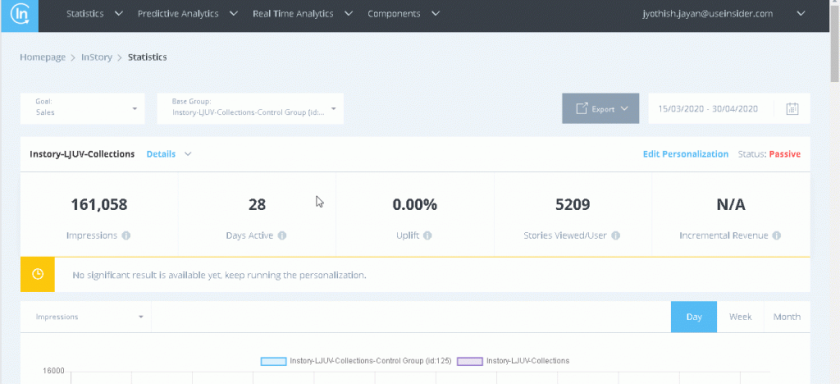Click the Edit Personalization link
The image size is (840, 384).
[x=686, y=154]
